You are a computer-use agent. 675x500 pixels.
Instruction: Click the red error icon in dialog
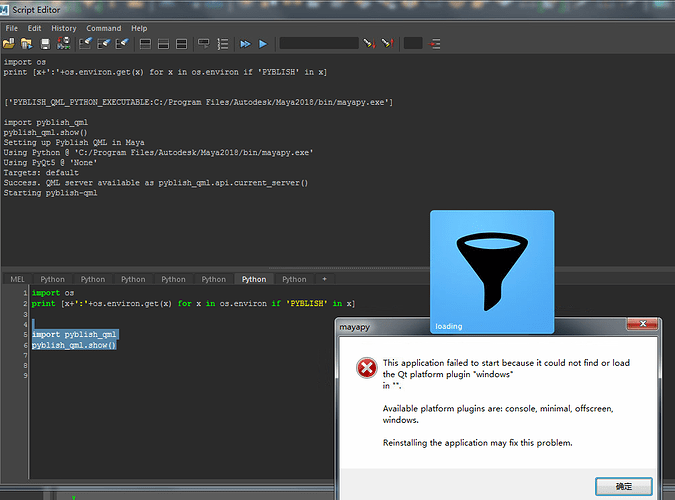pos(366,368)
